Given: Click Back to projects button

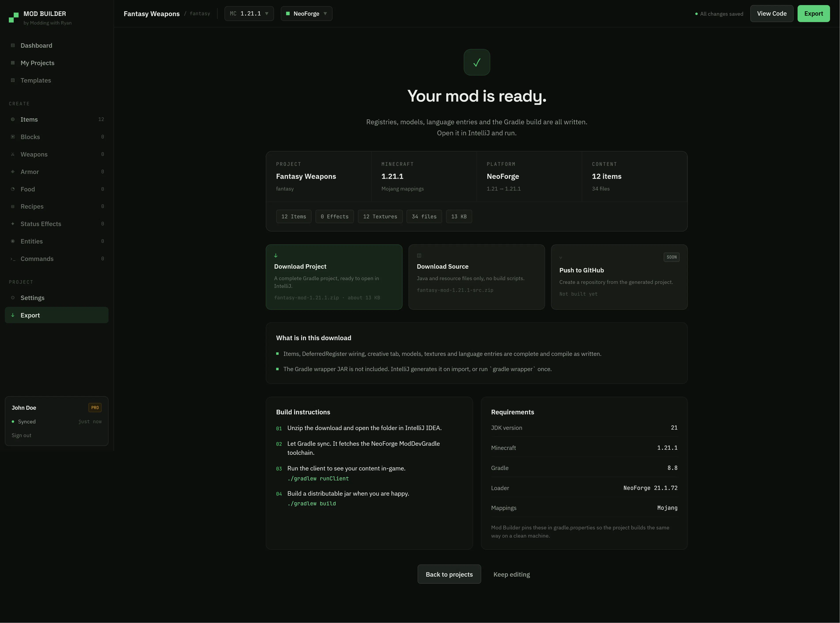Looking at the screenshot, I should [449, 574].
